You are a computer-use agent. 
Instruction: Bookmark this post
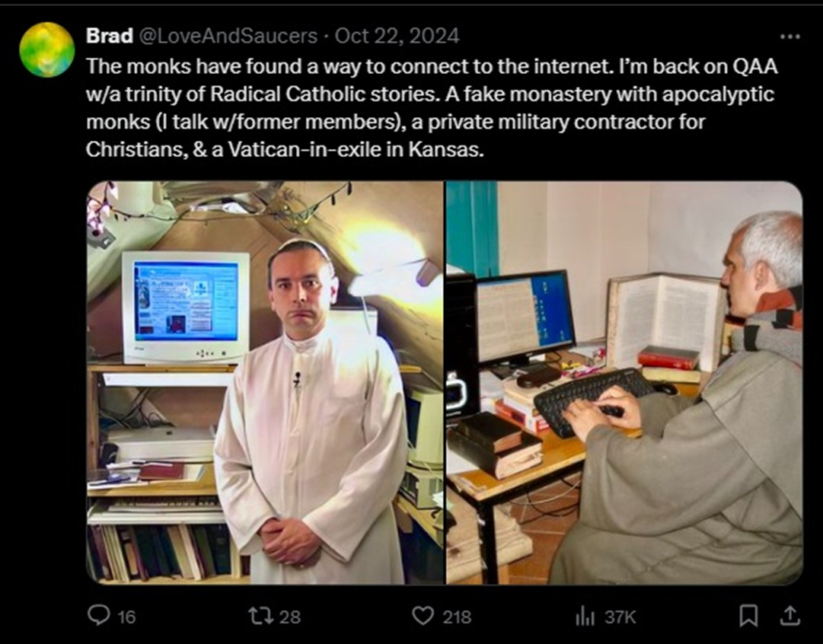tap(748, 616)
